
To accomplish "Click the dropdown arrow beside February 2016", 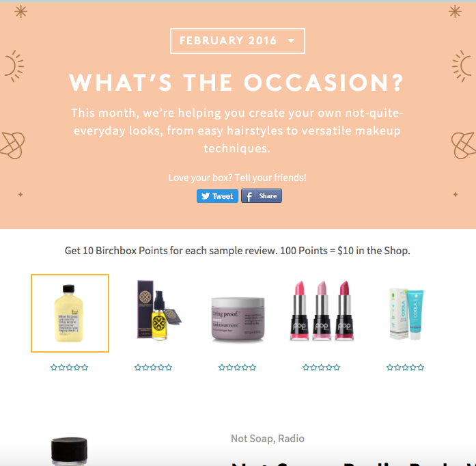I will 291,41.
